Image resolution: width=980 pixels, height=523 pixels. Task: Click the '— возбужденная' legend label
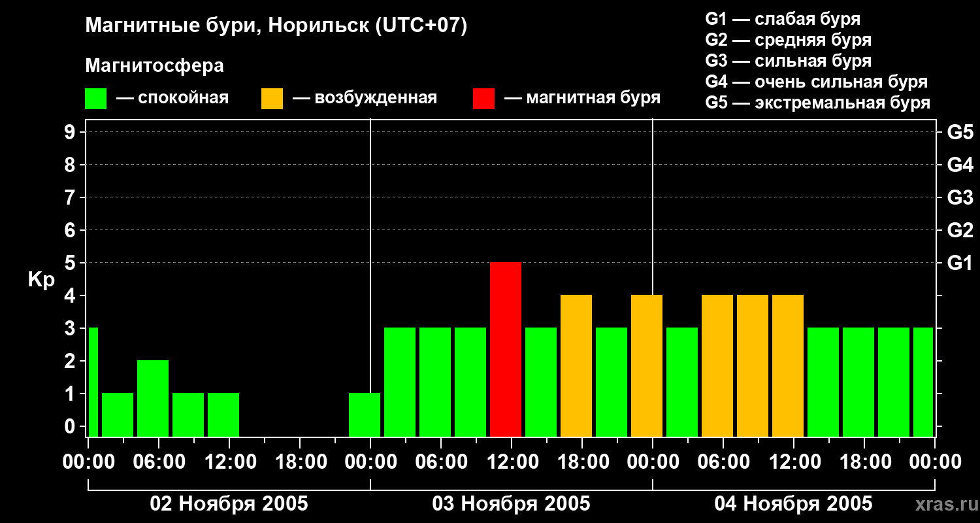365,99
